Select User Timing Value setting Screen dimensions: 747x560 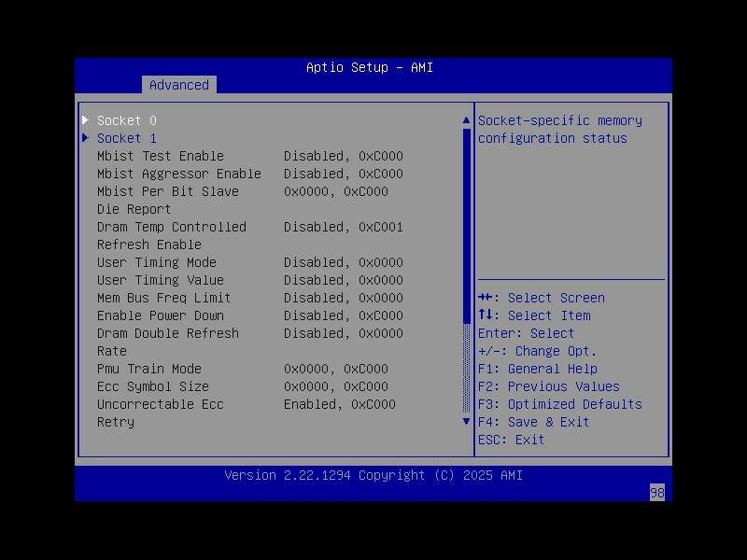[250, 280]
